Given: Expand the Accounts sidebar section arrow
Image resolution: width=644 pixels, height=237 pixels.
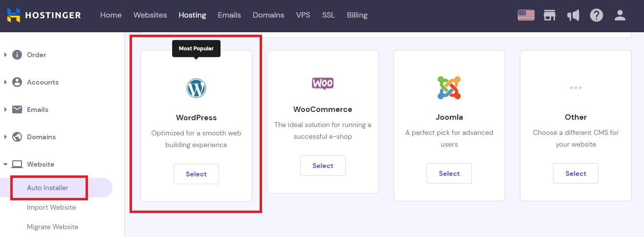Looking at the screenshot, I should tap(5, 82).
